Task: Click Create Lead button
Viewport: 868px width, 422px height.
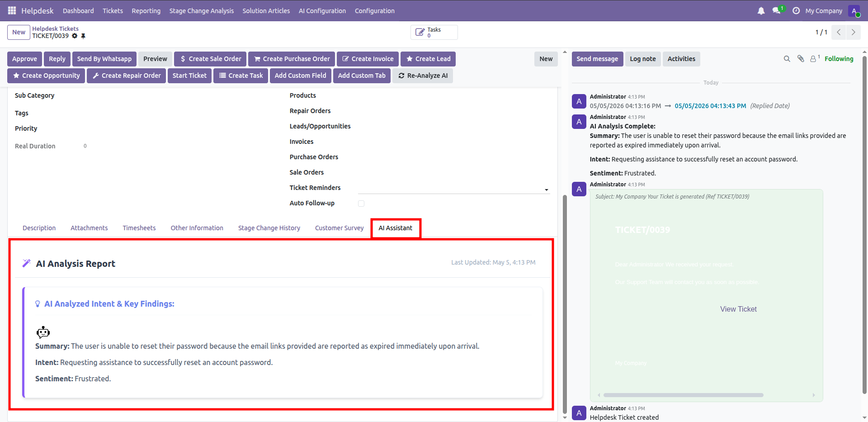Action: tap(428, 59)
